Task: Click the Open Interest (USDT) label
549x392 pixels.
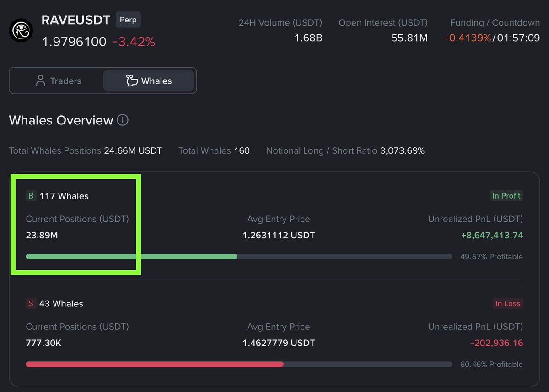Action: (383, 22)
